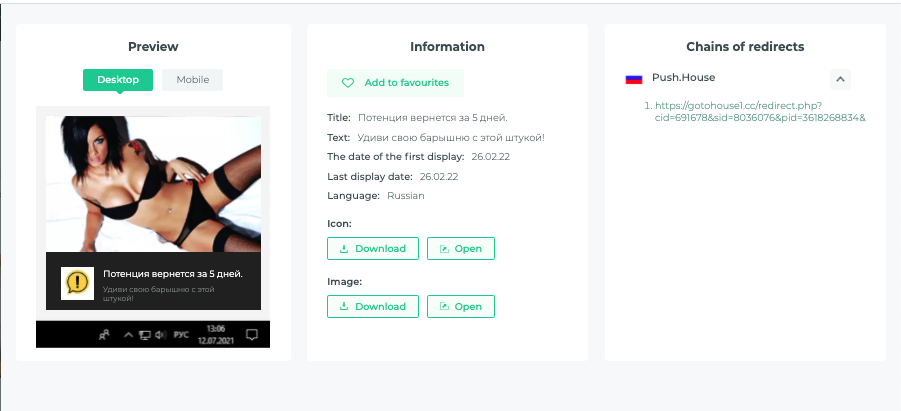Image resolution: width=901 pixels, height=411 pixels.
Task: Click the Information panel heading
Action: coord(447,47)
